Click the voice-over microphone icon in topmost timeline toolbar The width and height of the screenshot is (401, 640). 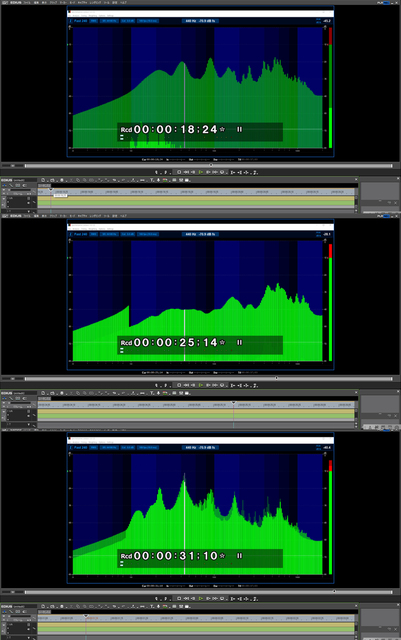tap(158, 180)
